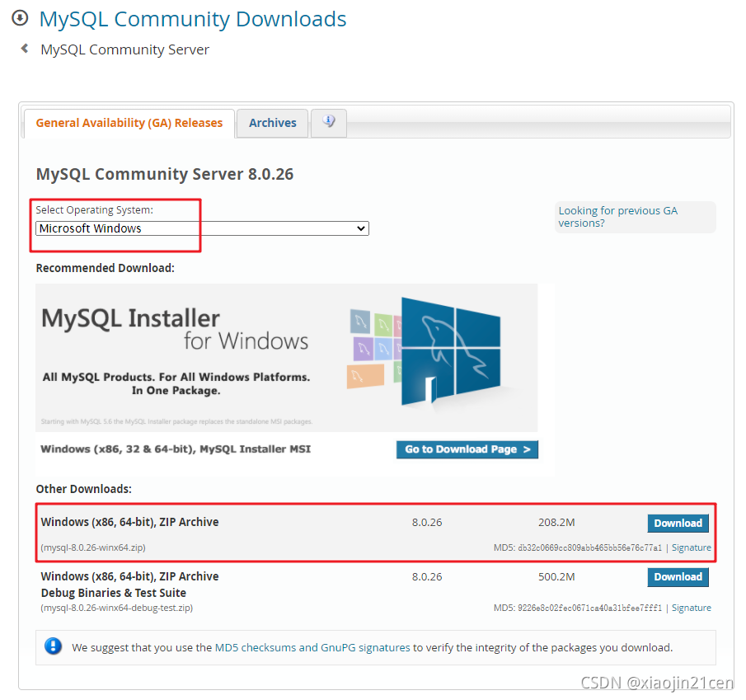Open the MySQL Community Server breadcrumb link
The image size is (746, 700).
coord(125,49)
